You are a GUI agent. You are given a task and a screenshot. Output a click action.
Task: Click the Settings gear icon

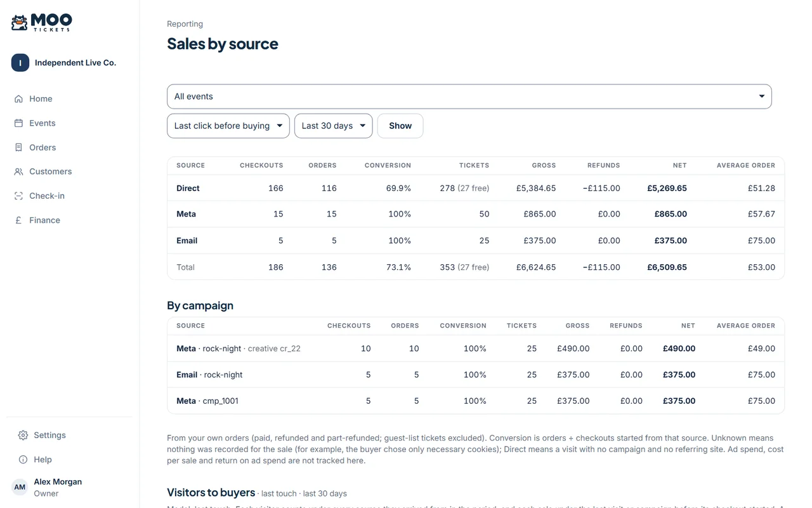click(23, 435)
